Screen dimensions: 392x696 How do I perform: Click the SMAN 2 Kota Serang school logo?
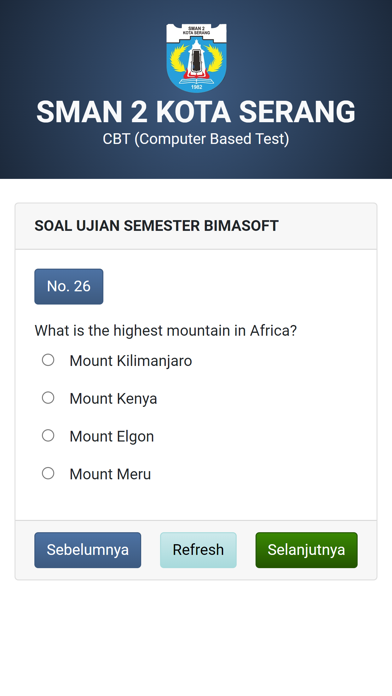pos(196,58)
